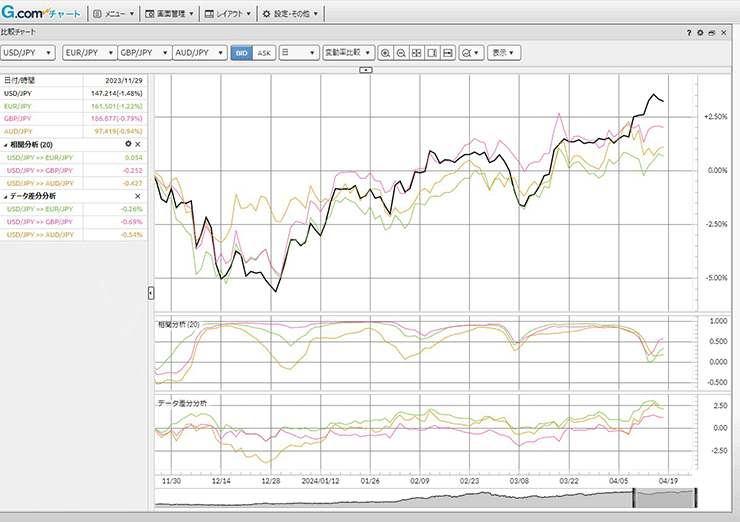Click the 設定・その他 settings button
Viewport: 740px width, 522px height.
tap(291, 14)
